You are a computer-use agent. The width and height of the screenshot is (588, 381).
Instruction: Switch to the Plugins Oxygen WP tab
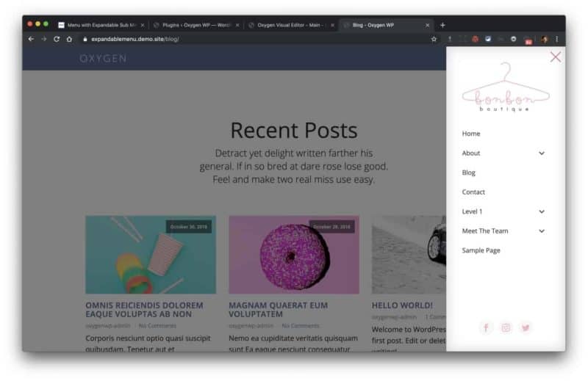tap(196, 25)
